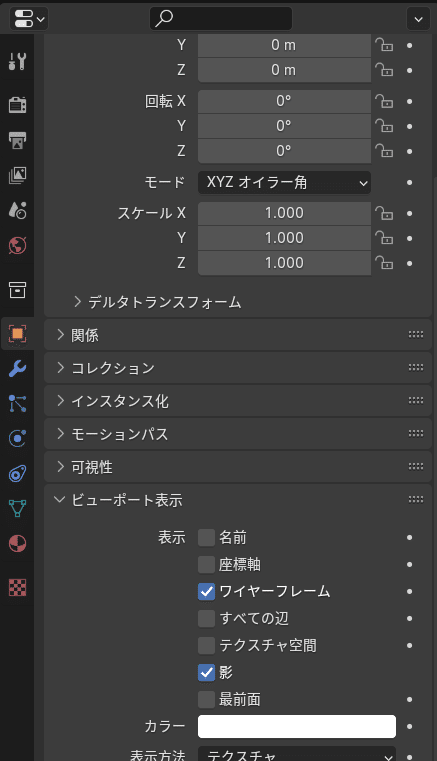Open the Material properties tab
The width and height of the screenshot is (437, 761).
pyautogui.click(x=17, y=544)
